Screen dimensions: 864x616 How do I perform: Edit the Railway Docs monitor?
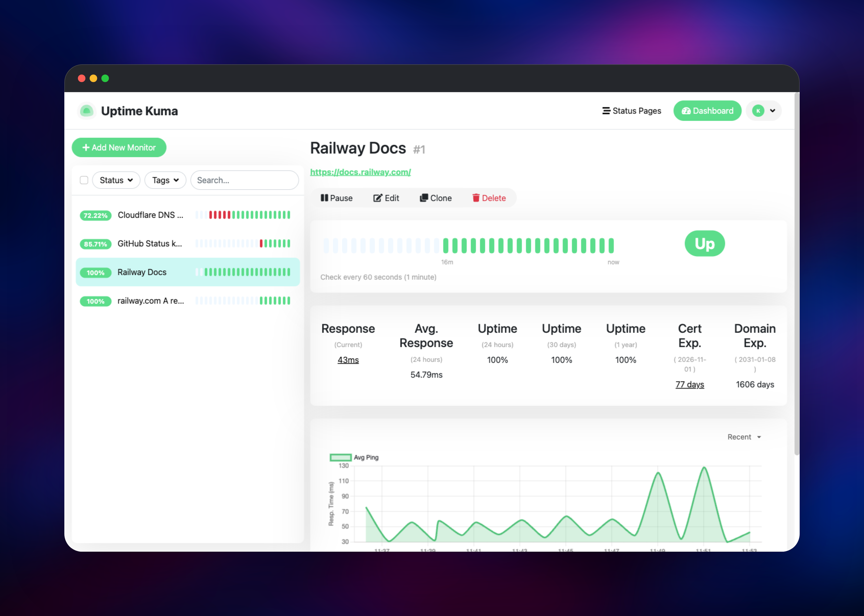tap(386, 198)
